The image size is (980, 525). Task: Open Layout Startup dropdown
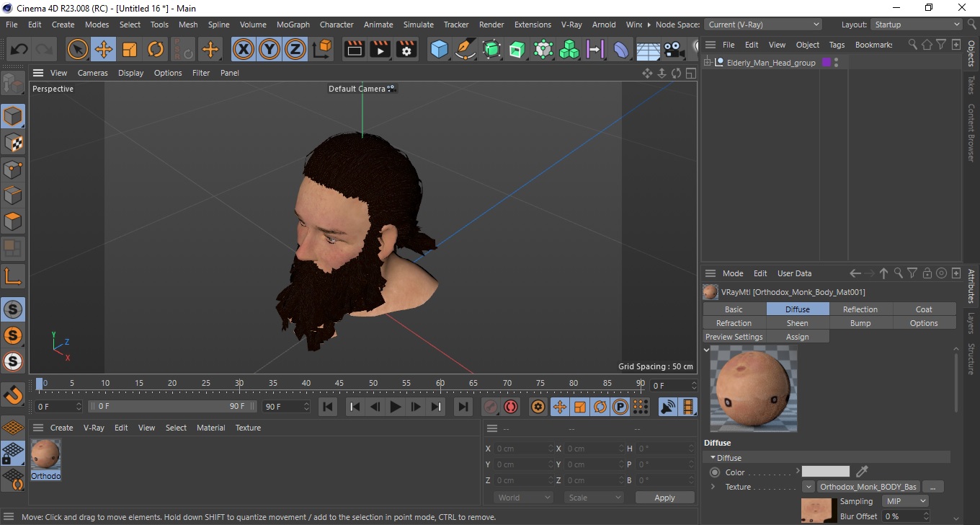(916, 25)
